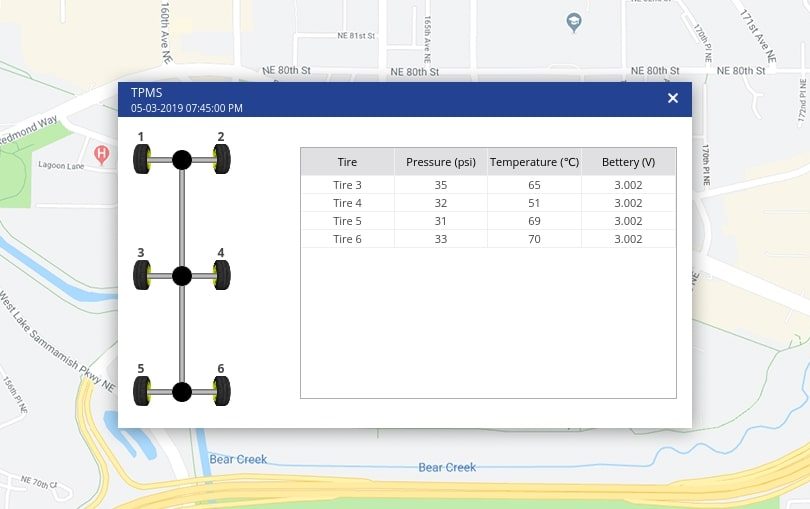Viewport: 810px width, 509px height.
Task: Click the middle axle center hub
Action: point(182,275)
